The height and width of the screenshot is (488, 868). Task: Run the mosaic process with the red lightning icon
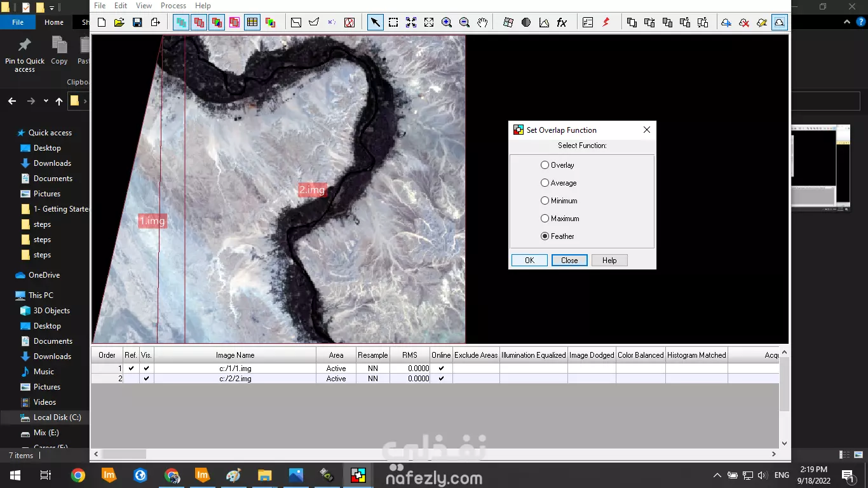pos(606,21)
